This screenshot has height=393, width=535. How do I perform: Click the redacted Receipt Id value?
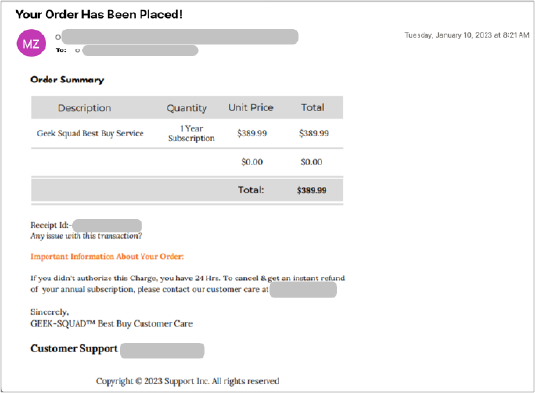click(107, 226)
